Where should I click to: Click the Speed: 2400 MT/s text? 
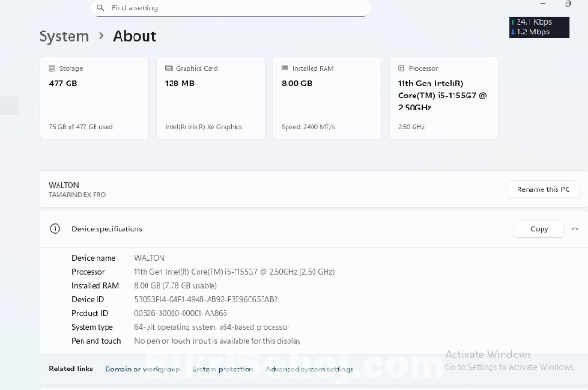pos(308,127)
